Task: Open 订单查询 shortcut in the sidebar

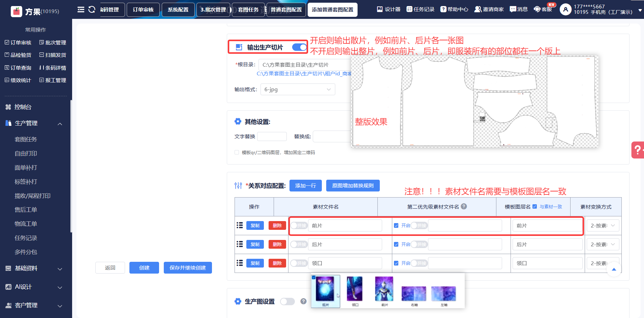Action: pyautogui.click(x=18, y=68)
